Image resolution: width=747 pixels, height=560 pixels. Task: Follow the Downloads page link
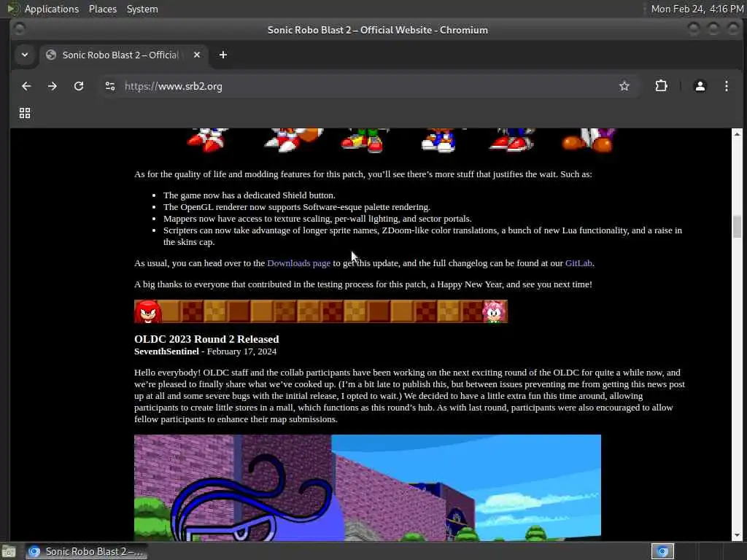(298, 262)
